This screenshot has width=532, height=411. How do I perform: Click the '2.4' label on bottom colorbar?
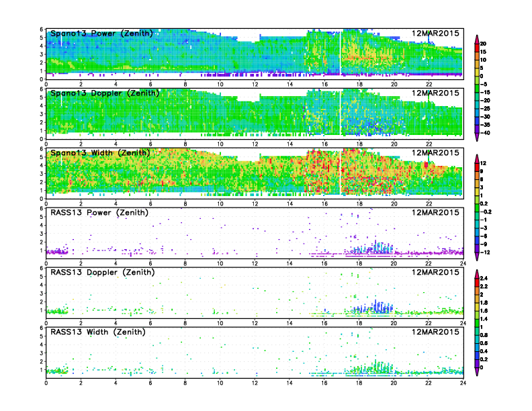pyautogui.click(x=484, y=279)
